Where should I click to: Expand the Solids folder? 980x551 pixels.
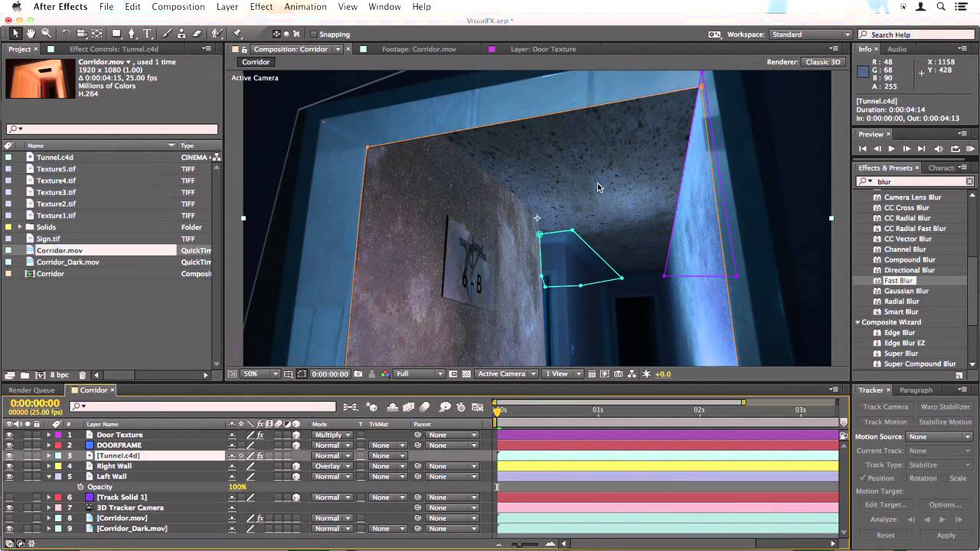coord(19,227)
